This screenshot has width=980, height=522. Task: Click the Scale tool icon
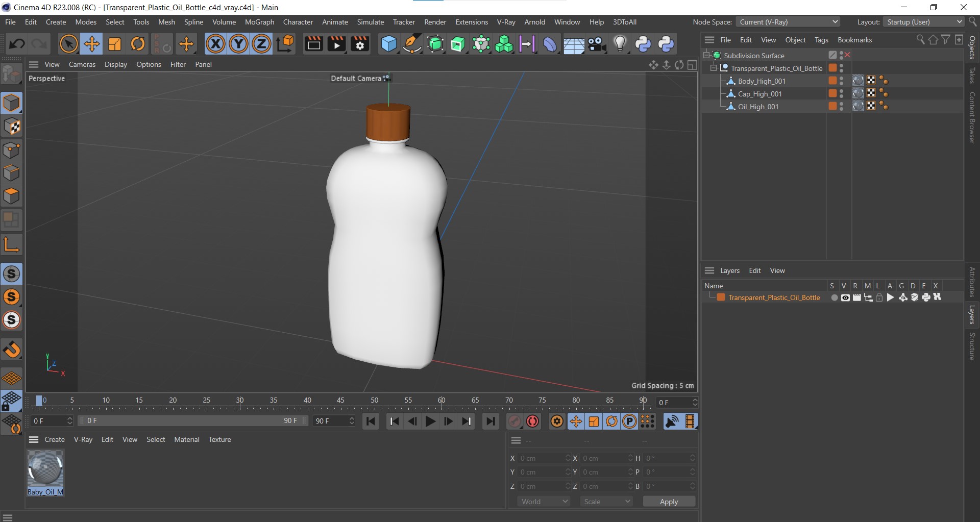coord(115,44)
